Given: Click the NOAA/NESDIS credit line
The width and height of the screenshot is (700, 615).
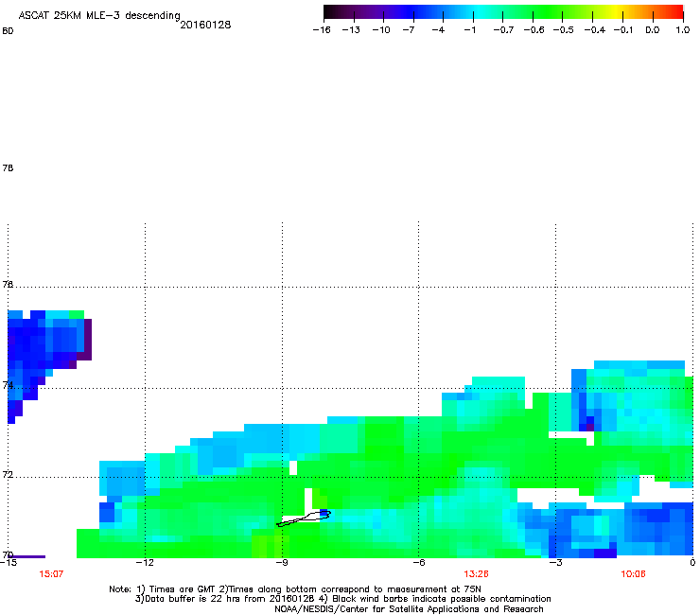Looking at the screenshot, I should point(409,609).
